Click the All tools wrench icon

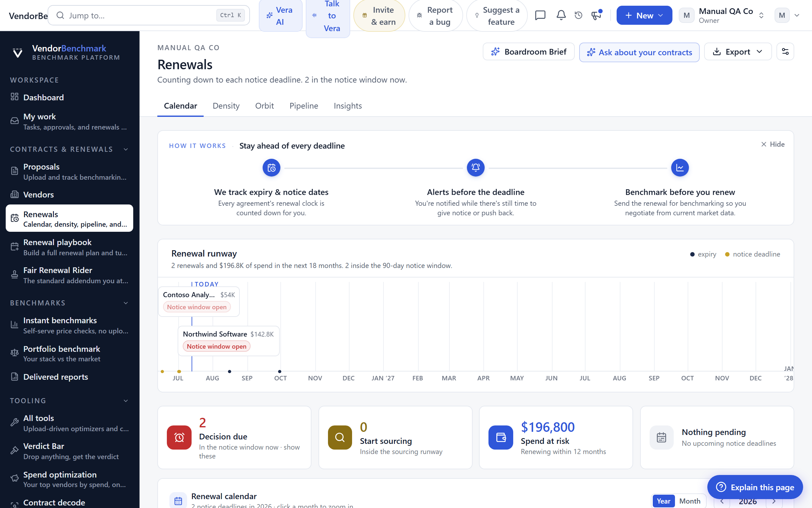click(14, 422)
